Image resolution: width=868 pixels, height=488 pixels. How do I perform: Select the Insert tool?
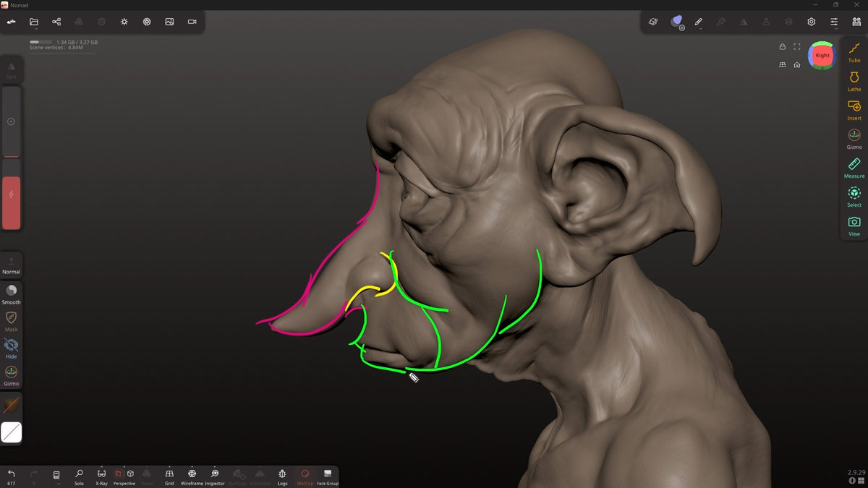(854, 110)
